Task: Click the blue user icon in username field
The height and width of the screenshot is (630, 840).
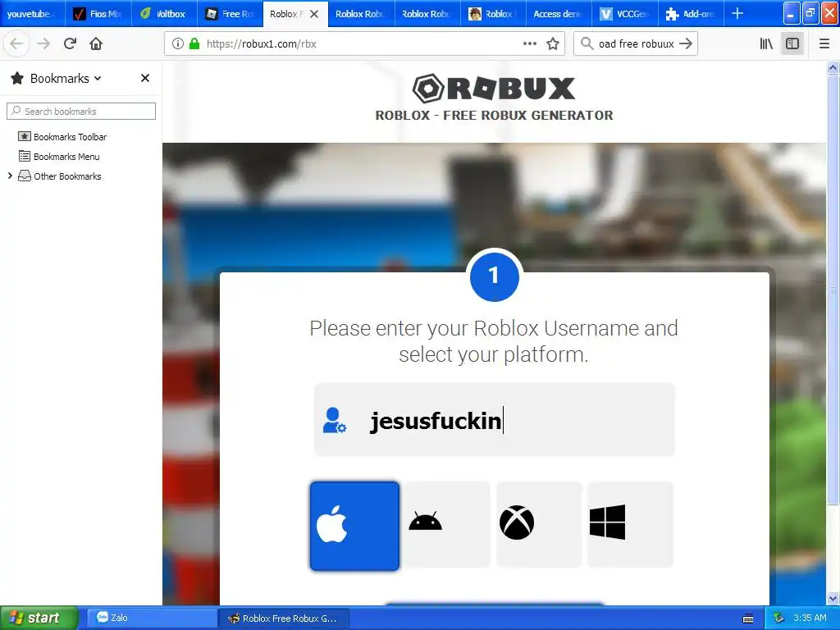Action: pyautogui.click(x=335, y=420)
